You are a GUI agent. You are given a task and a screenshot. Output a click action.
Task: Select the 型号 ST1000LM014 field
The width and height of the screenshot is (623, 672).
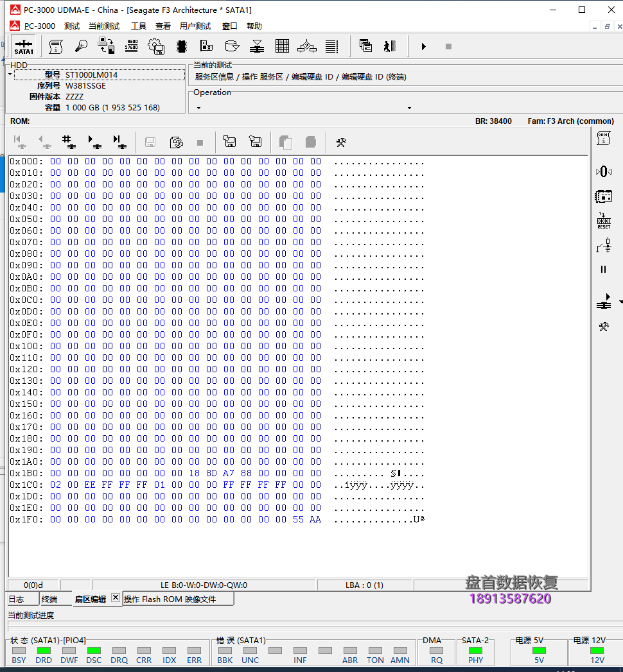pos(100,74)
